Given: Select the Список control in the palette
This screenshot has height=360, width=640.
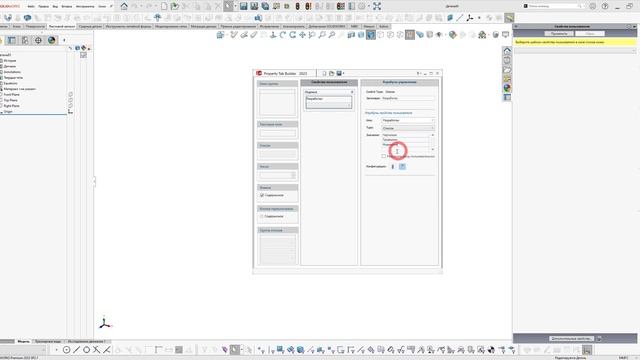Looking at the screenshot, I should (x=277, y=151).
